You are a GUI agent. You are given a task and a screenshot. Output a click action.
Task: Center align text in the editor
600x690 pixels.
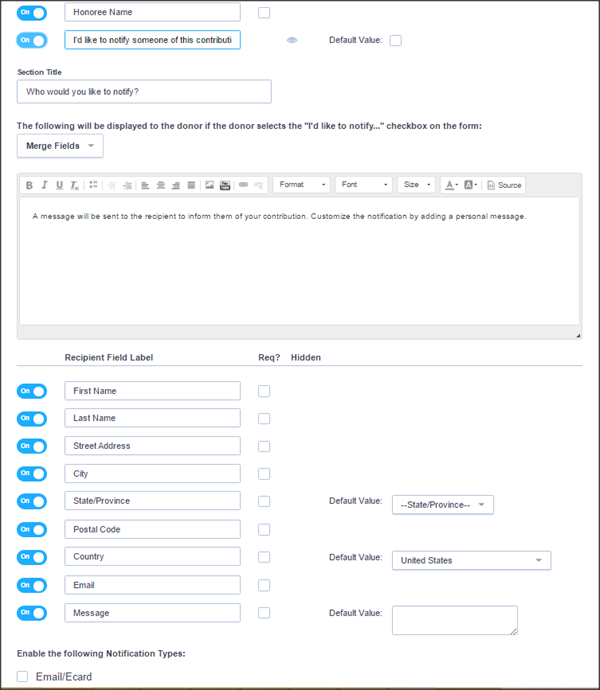pyautogui.click(x=161, y=185)
